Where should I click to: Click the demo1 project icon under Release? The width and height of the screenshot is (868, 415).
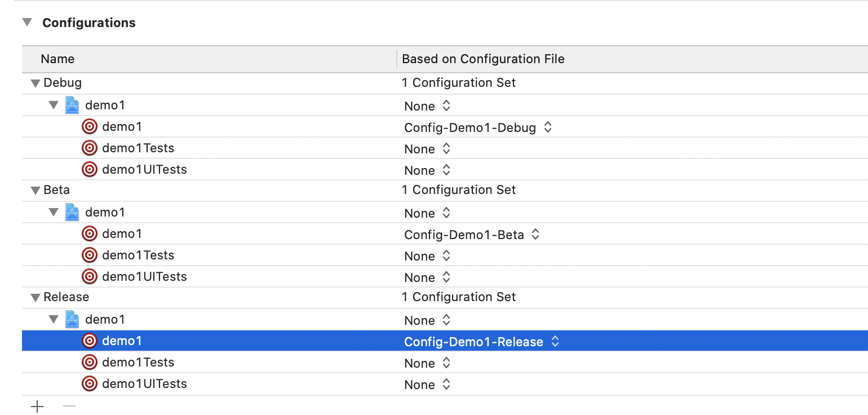click(x=72, y=319)
